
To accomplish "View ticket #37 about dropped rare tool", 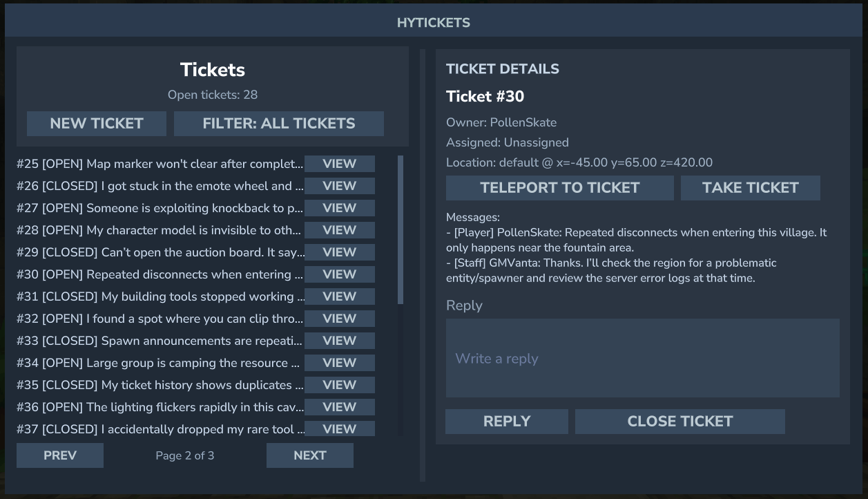I will tap(339, 429).
